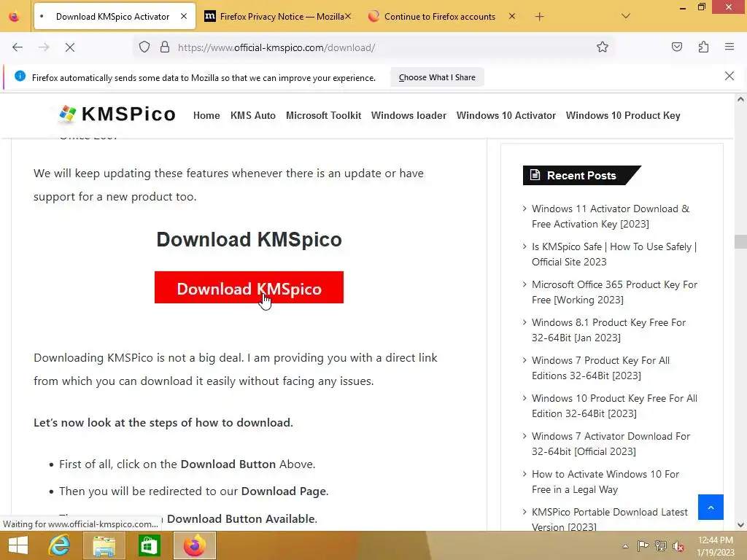Bookmark this page with the star

click(x=602, y=47)
